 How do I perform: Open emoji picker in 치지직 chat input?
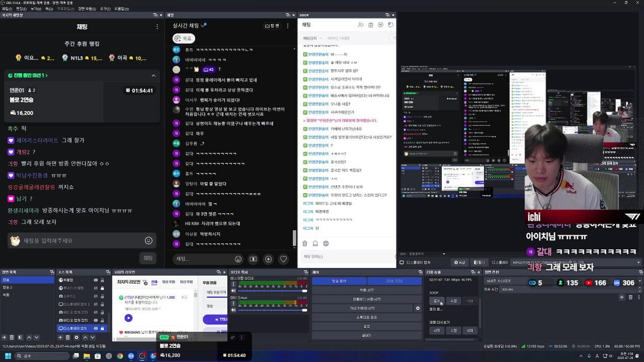(148, 241)
